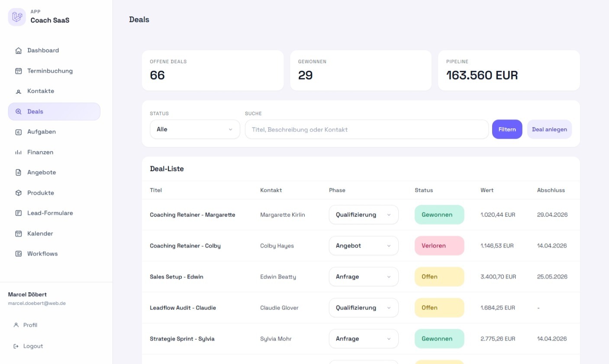Click the Workflows icon in sidebar
The image size is (609, 364).
[x=19, y=254]
